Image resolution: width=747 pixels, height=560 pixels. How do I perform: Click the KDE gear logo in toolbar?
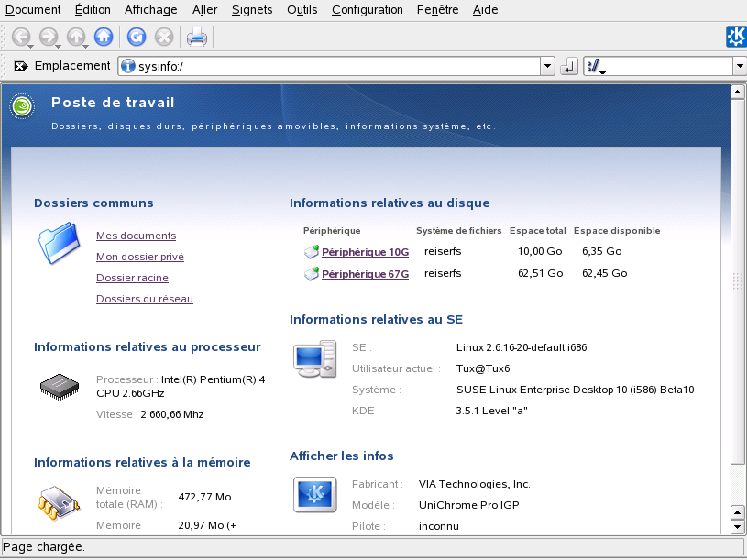tap(736, 37)
